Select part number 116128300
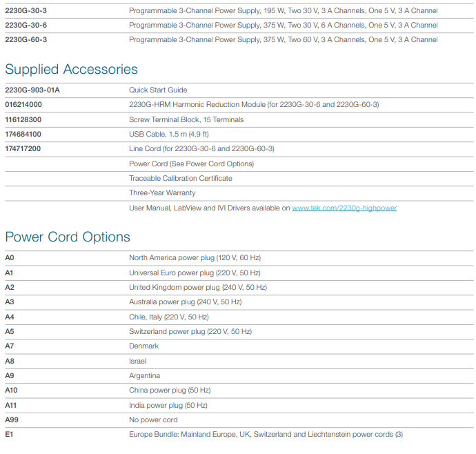476x454 pixels. pyautogui.click(x=23, y=119)
